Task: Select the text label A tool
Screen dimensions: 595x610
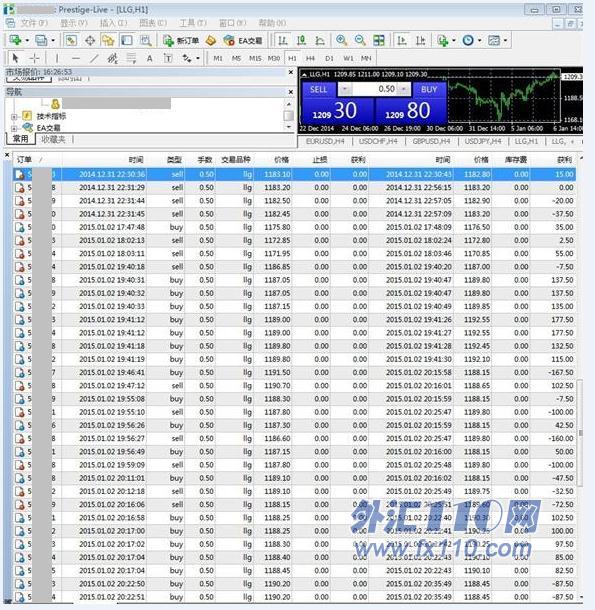Action: point(149,58)
